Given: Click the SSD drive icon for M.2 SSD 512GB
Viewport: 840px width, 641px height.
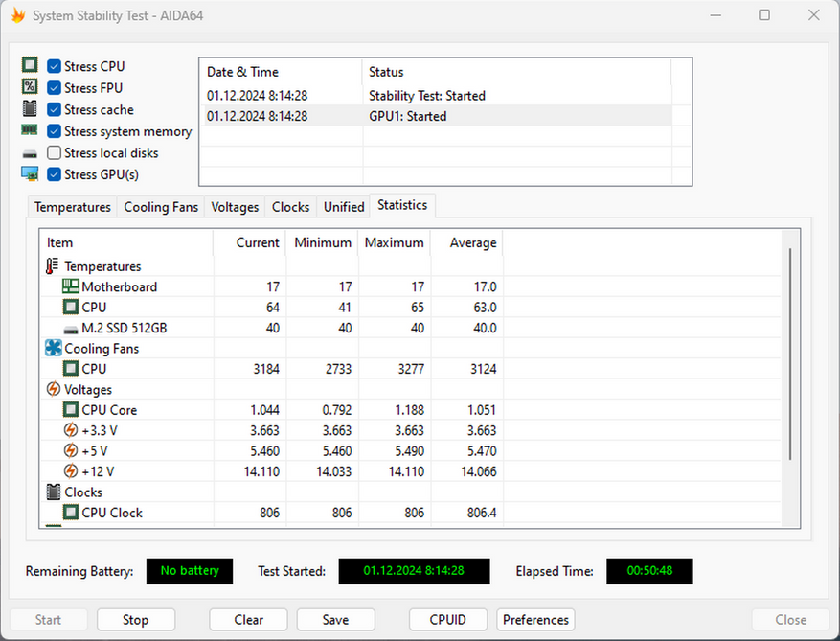Looking at the screenshot, I should click(71, 329).
